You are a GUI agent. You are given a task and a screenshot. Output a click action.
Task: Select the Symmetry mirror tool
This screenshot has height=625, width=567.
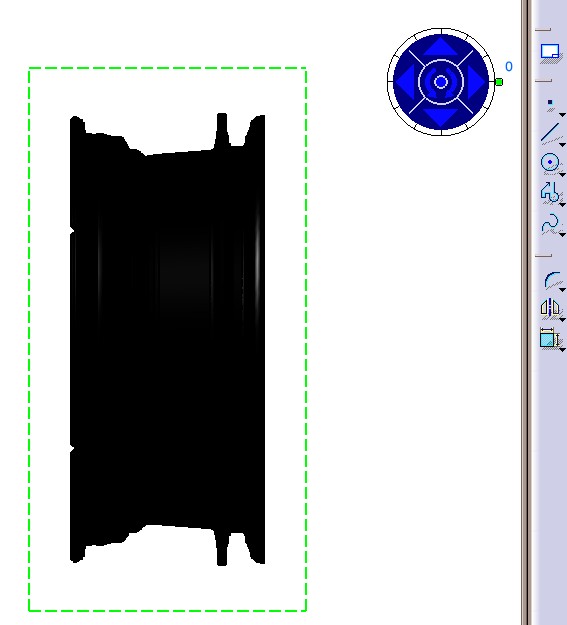coord(550,308)
